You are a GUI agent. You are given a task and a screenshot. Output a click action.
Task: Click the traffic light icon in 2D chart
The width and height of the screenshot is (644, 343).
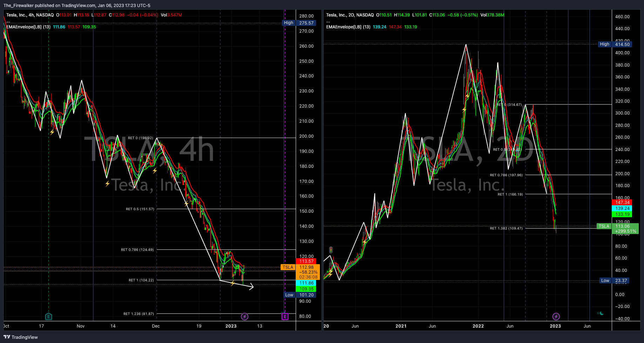click(x=331, y=250)
